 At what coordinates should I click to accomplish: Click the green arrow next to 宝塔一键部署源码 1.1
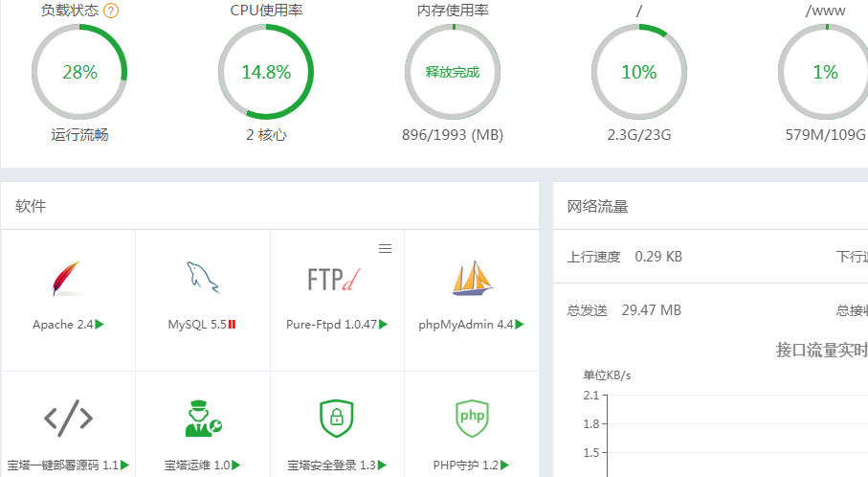(124, 466)
